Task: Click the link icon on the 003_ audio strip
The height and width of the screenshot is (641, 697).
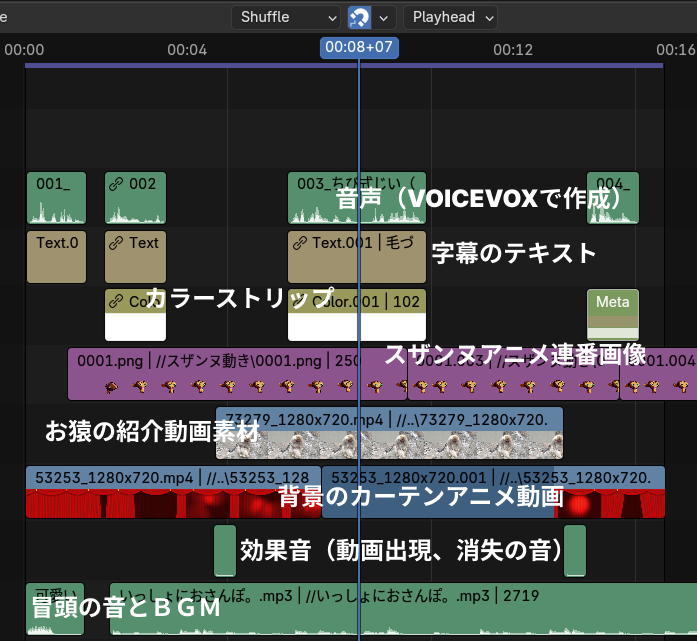Action: [299, 184]
